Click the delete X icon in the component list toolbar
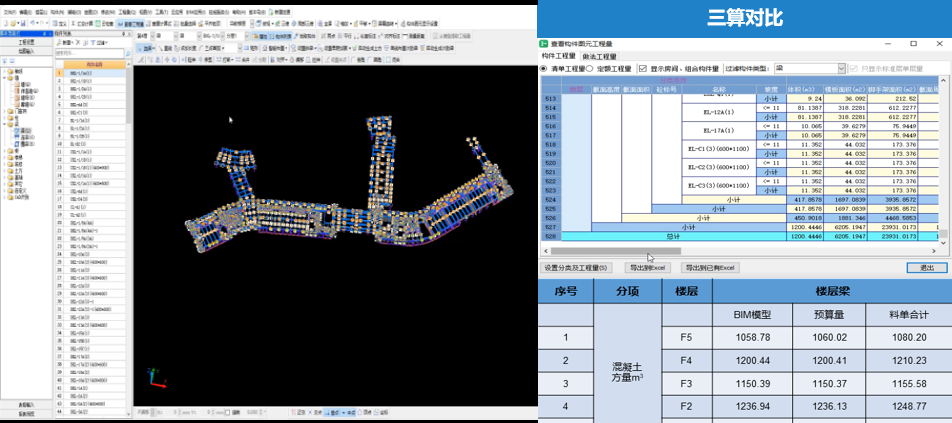Image resolution: width=952 pixels, height=423 pixels. (78, 42)
